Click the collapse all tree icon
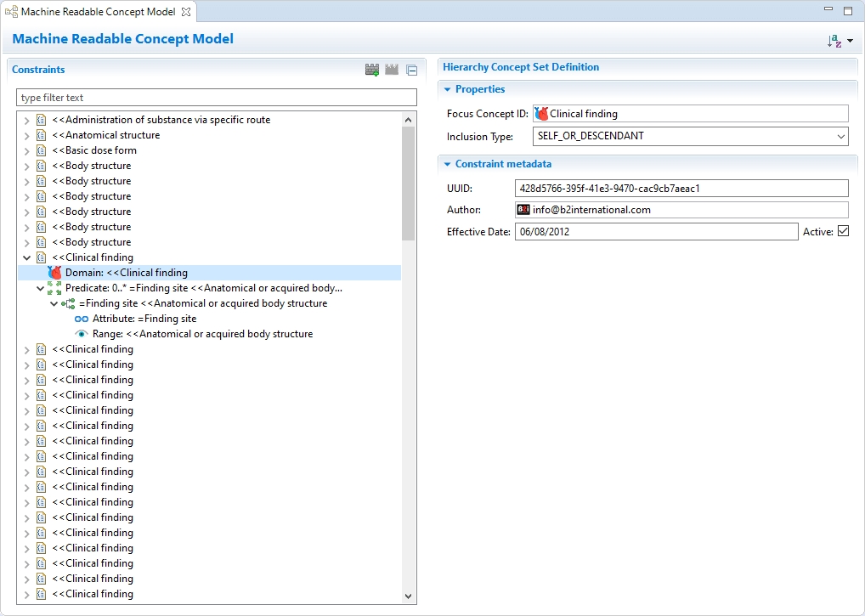Viewport: 865px width, 616px height. coord(411,71)
